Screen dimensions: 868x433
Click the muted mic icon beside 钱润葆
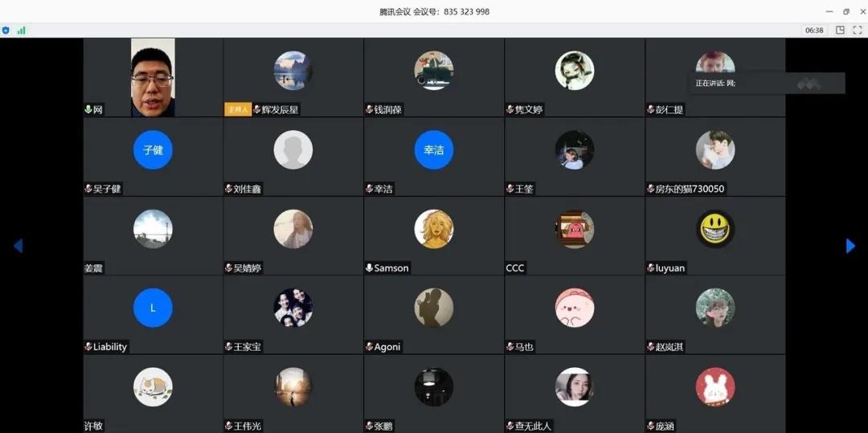point(369,109)
